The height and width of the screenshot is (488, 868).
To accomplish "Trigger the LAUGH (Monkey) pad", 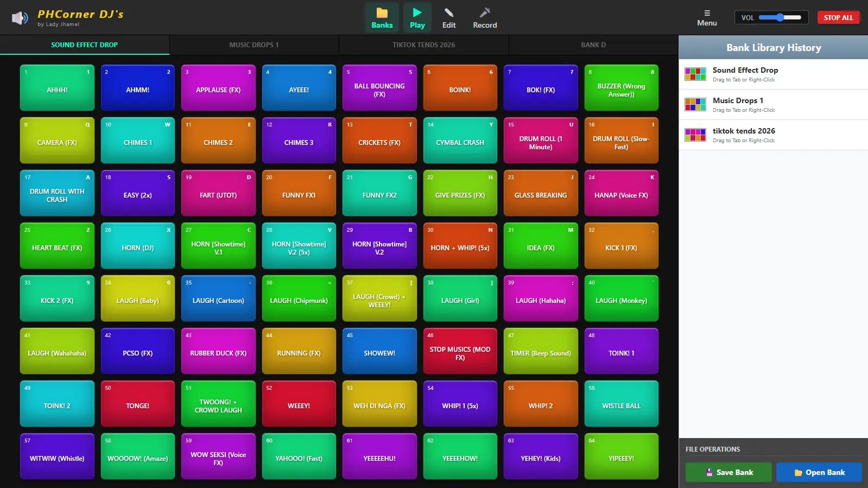I will coord(621,299).
